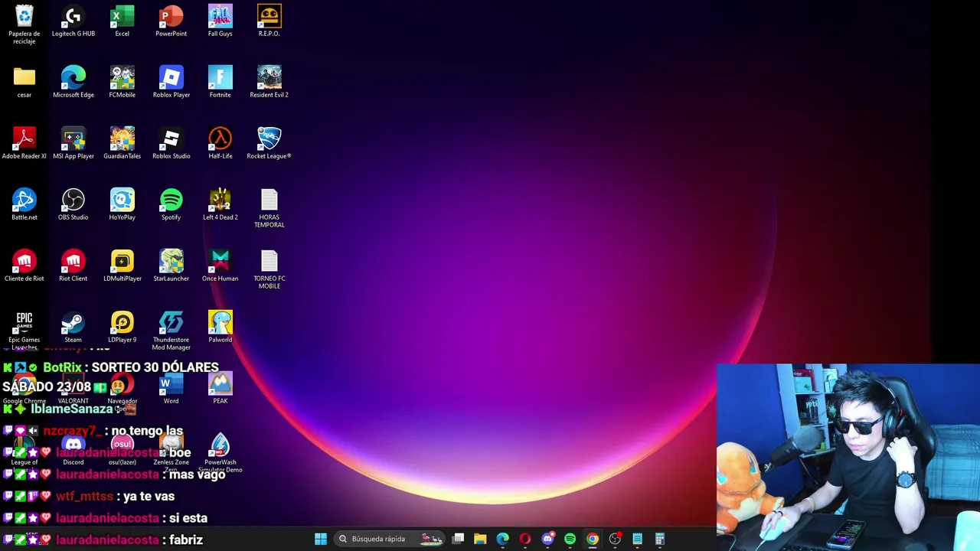The image size is (980, 551).
Task: Select the PEAK game icon
Action: point(220,389)
